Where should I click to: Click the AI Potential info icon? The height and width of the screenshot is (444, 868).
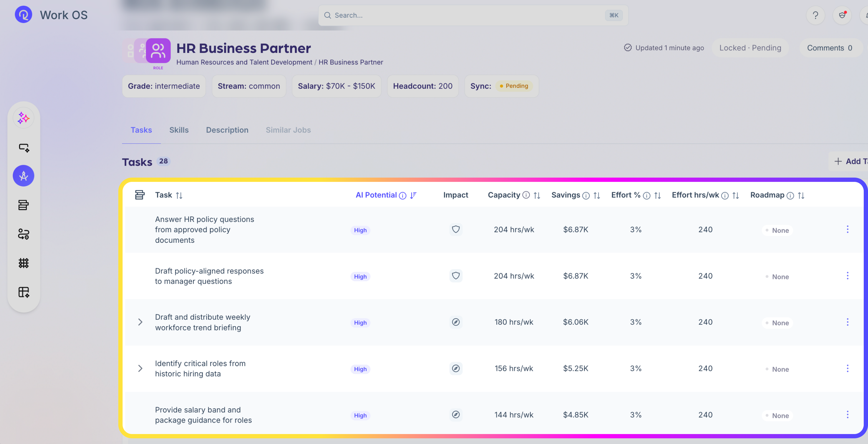coord(402,196)
